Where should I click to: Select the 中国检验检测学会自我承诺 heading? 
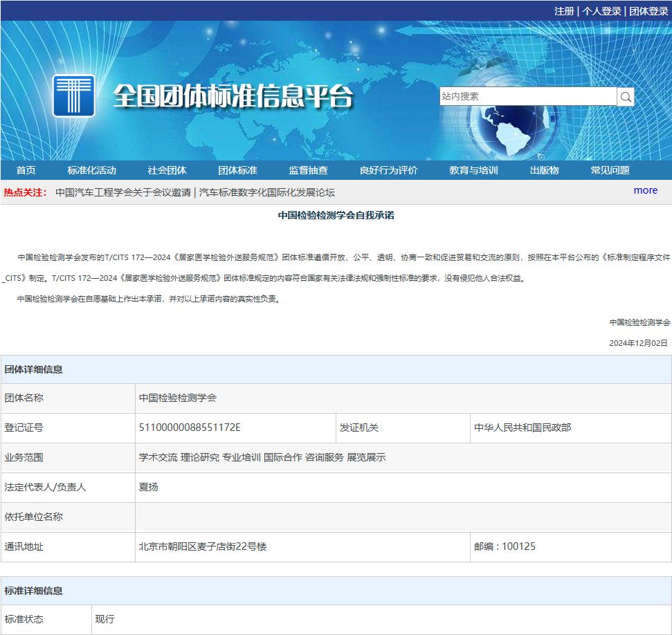(336, 215)
